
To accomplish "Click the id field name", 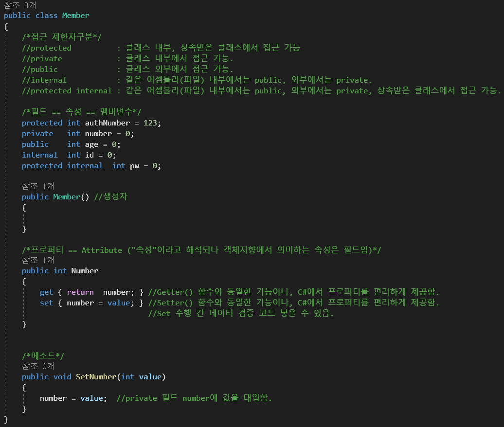I will (x=90, y=155).
